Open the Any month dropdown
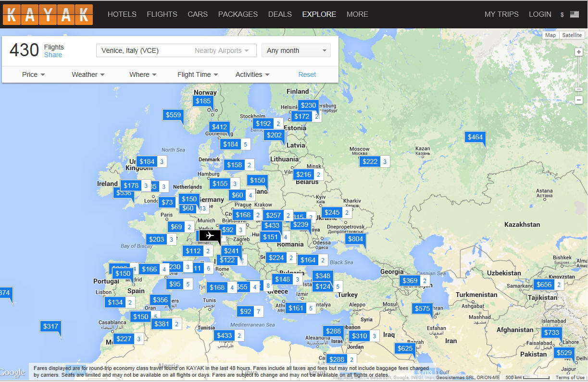The height and width of the screenshot is (382, 588). pos(296,50)
